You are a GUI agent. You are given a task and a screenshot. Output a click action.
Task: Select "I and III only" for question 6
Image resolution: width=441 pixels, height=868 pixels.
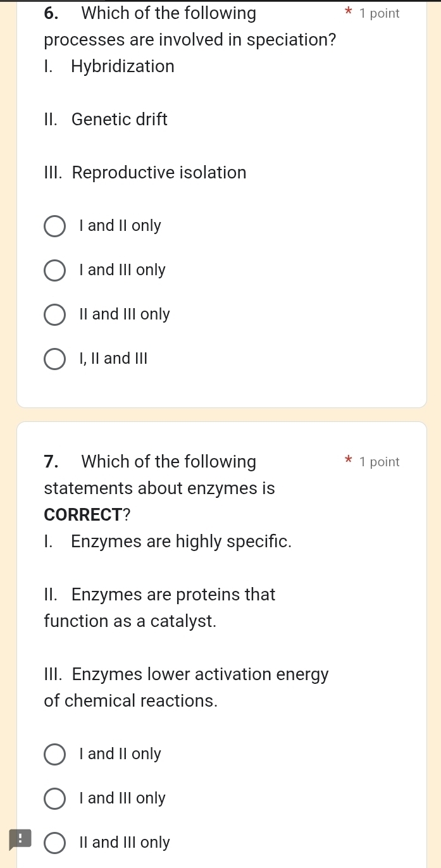click(x=54, y=270)
